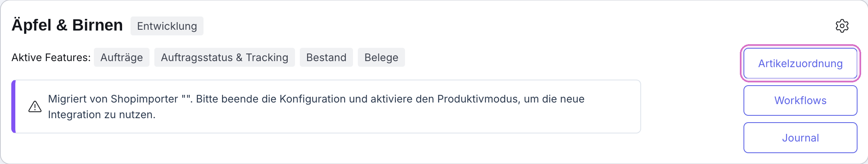Click the Bestand feature tag
868x164 pixels.
pyautogui.click(x=326, y=57)
